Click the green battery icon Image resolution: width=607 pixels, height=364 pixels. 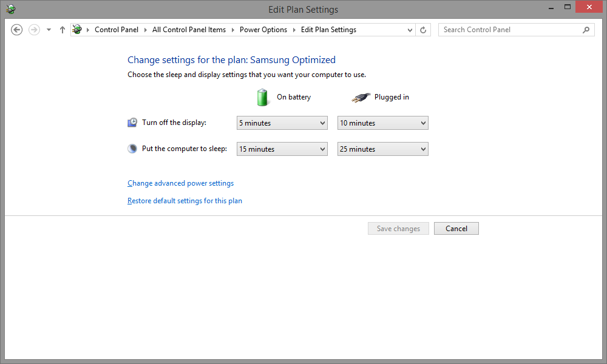(x=262, y=97)
